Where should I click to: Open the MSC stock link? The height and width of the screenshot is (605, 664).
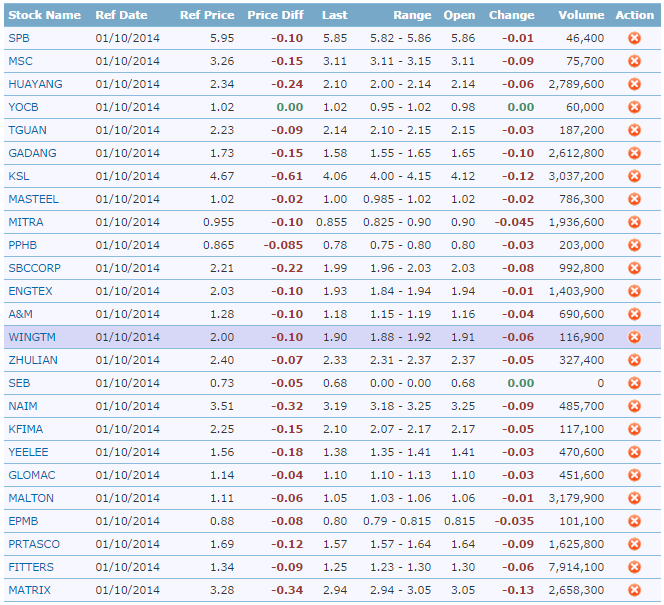20,61
